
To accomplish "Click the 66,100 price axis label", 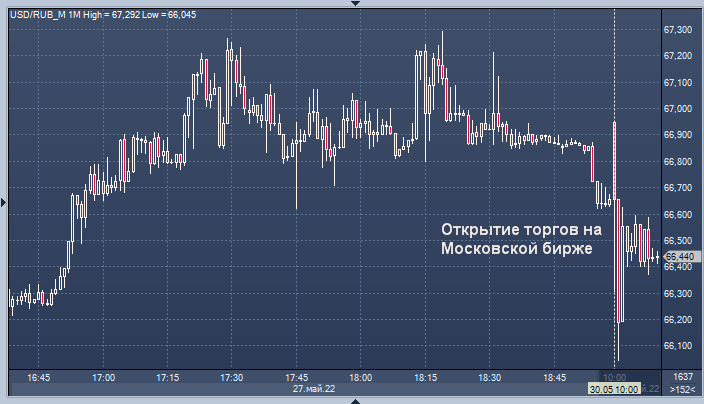I will (x=678, y=346).
